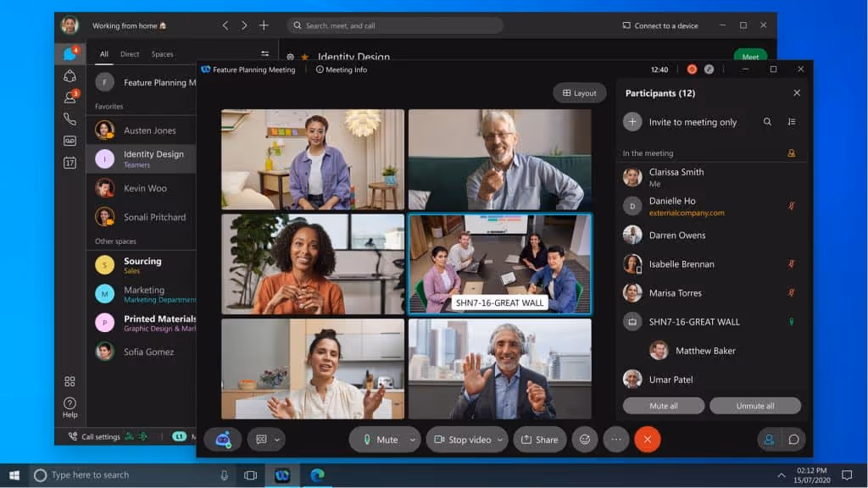
Task: Open Microsoft Edge from taskbar
Action: (317, 474)
